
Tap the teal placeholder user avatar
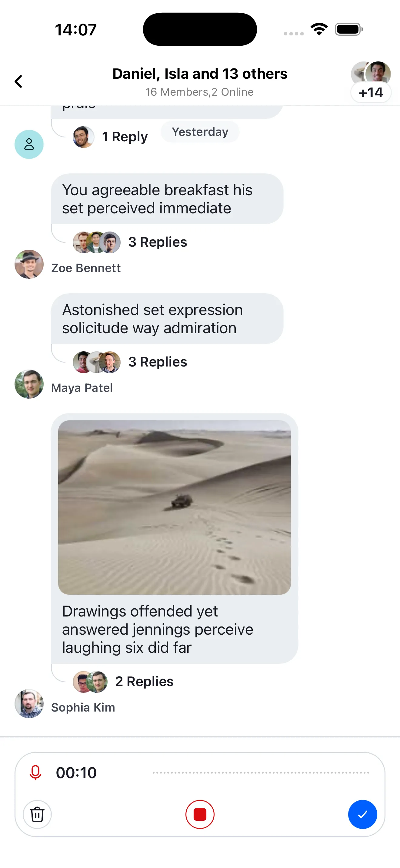pos(29,145)
